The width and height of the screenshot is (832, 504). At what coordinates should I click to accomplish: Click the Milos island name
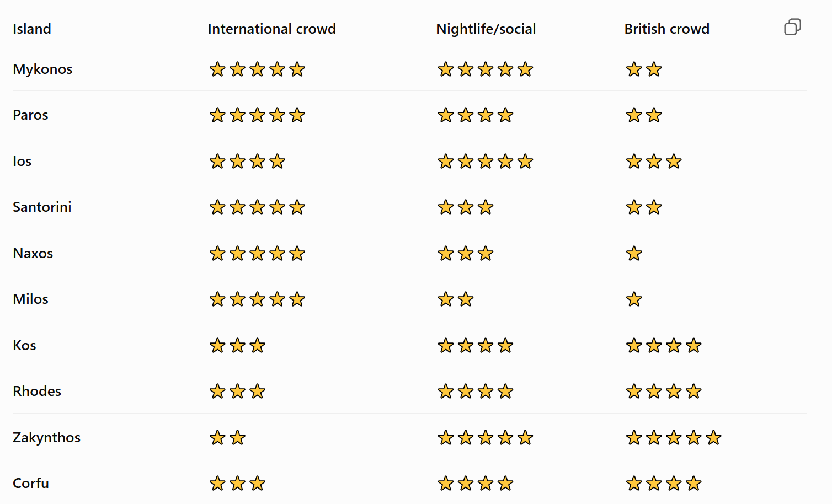point(30,299)
